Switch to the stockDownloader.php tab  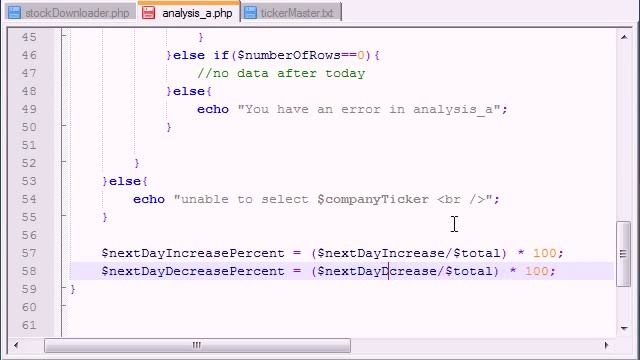click(x=70, y=13)
